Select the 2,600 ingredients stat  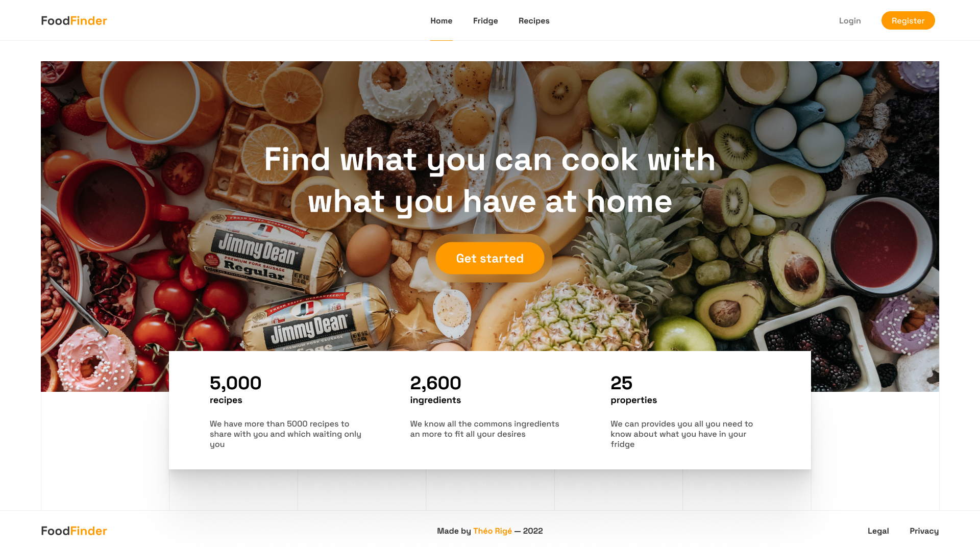[x=435, y=390]
